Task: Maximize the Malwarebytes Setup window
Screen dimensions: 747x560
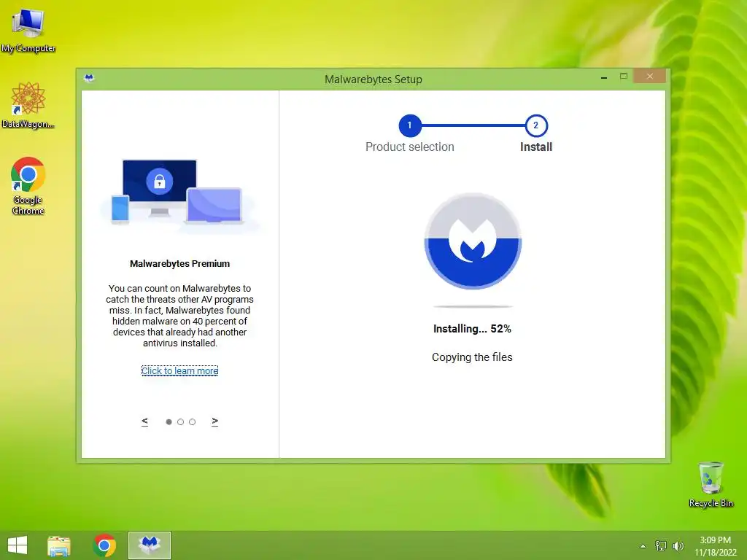Action: [x=624, y=76]
